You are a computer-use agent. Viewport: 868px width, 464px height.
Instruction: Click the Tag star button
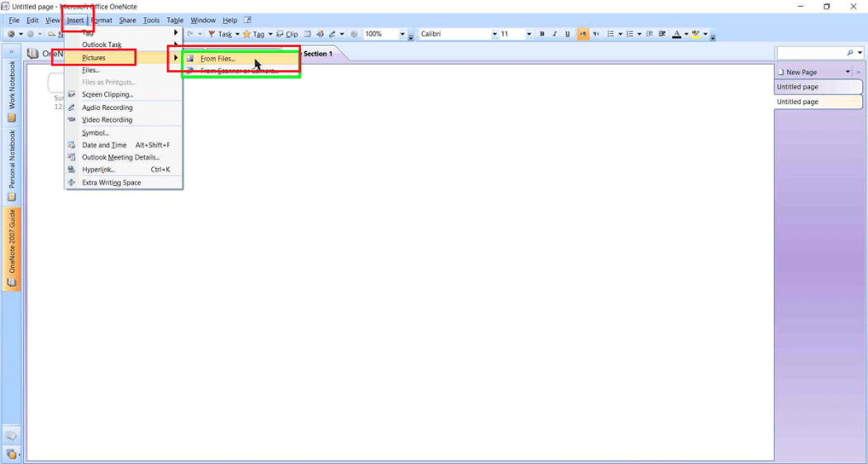[254, 35]
